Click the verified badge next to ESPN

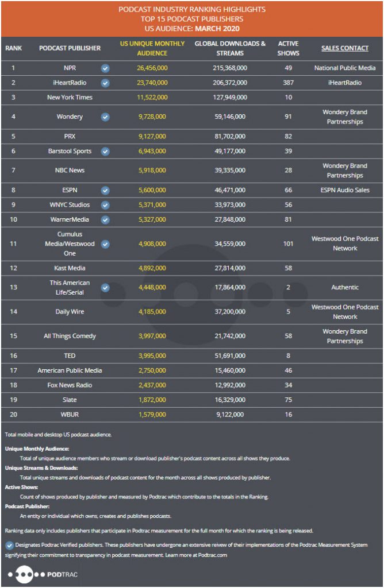click(x=105, y=190)
